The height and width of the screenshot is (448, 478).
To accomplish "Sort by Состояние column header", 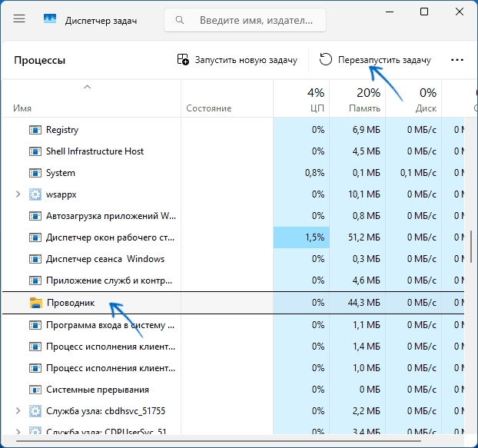I will (227, 98).
